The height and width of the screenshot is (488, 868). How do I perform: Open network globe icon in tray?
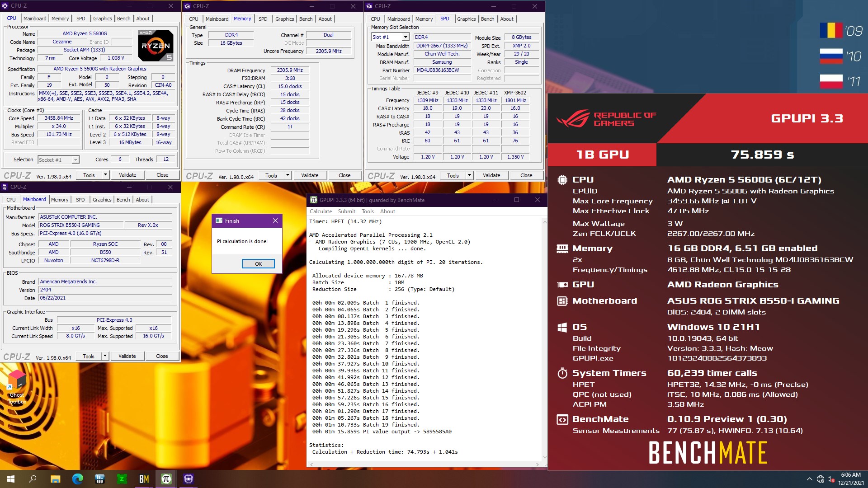click(821, 479)
